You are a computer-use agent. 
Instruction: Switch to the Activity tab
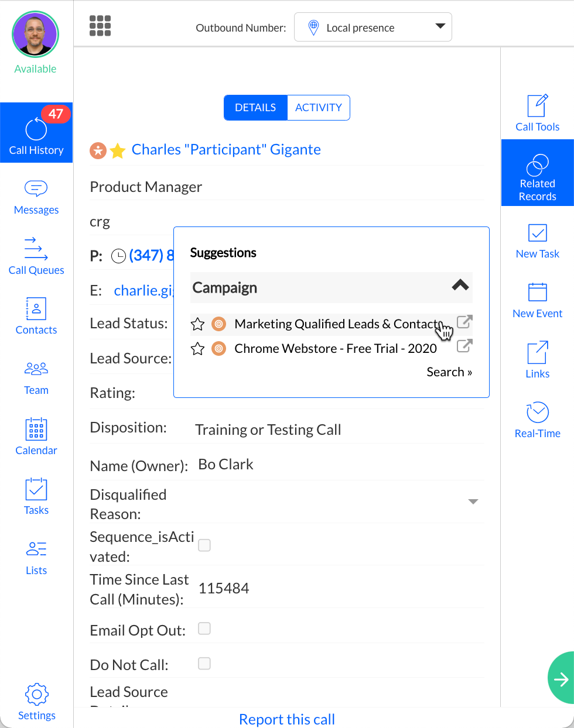coord(318,108)
